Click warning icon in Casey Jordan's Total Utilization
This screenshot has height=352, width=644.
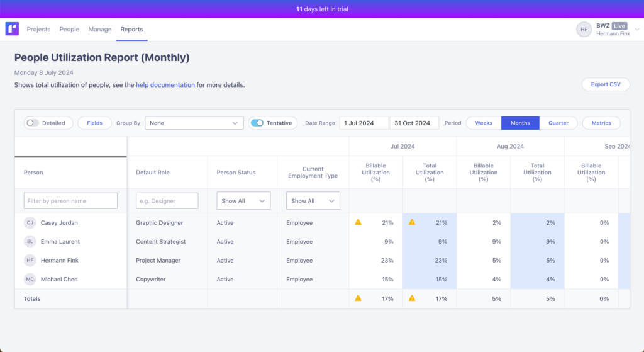point(412,222)
